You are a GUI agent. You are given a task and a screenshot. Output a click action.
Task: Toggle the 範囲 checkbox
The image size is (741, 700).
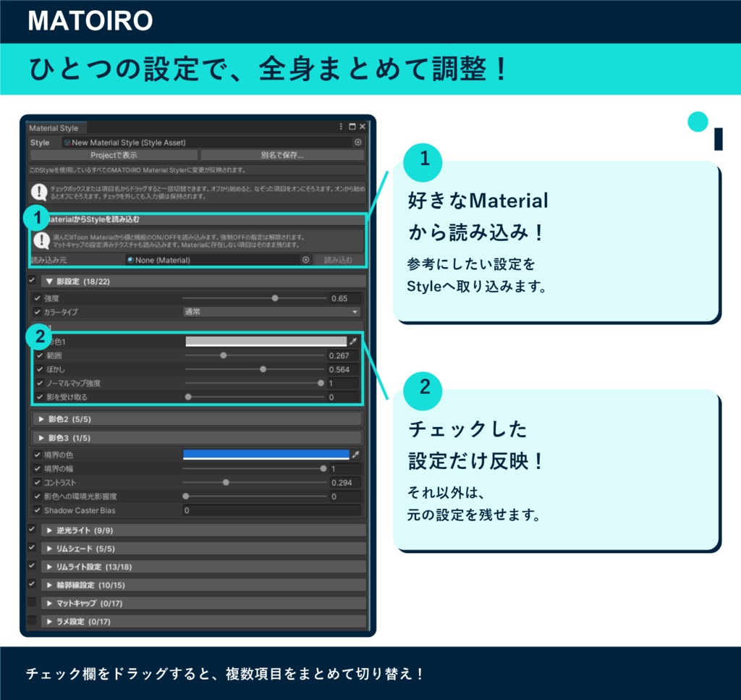click(40, 355)
